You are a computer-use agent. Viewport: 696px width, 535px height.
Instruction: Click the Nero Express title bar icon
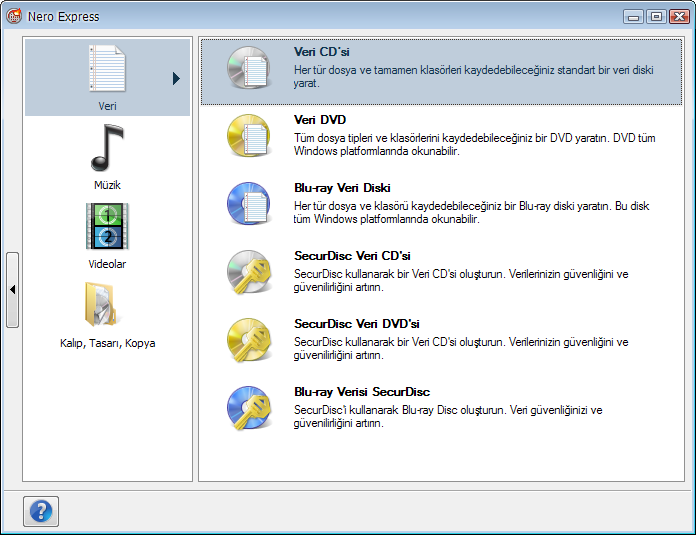point(14,17)
